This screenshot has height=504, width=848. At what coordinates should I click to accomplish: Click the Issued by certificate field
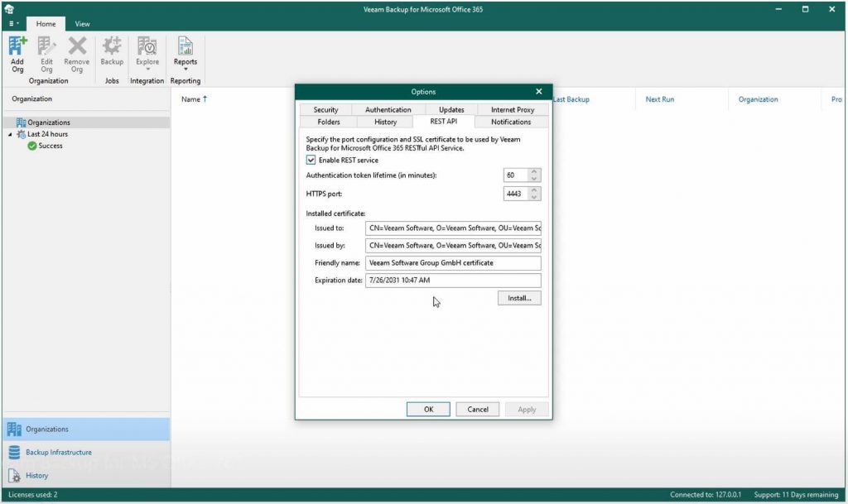pyautogui.click(x=453, y=245)
